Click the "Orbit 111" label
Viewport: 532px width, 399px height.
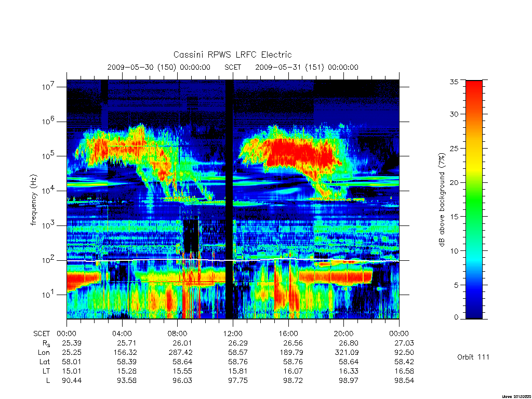[473, 357]
